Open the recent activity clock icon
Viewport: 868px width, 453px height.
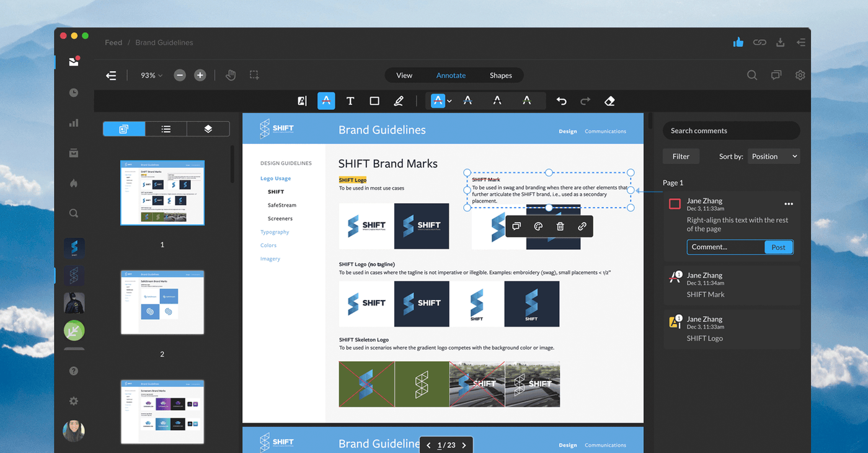coord(74,92)
